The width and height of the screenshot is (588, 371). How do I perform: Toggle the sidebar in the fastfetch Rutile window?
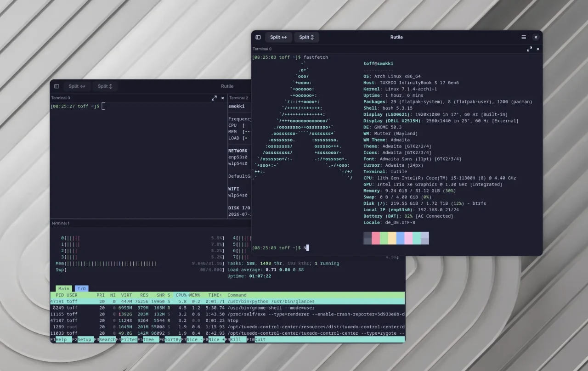[x=258, y=37]
